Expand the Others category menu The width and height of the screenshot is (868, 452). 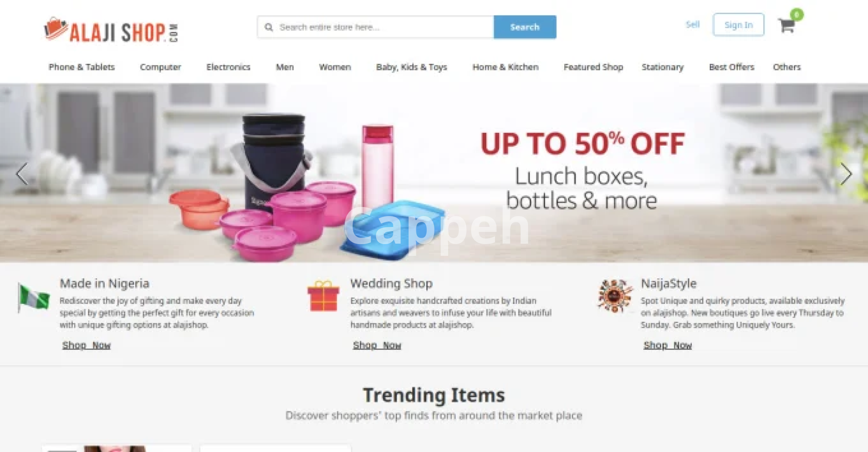click(787, 67)
